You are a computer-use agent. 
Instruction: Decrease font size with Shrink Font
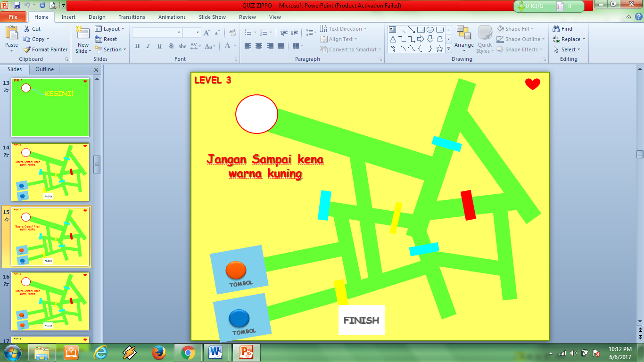coord(217,33)
